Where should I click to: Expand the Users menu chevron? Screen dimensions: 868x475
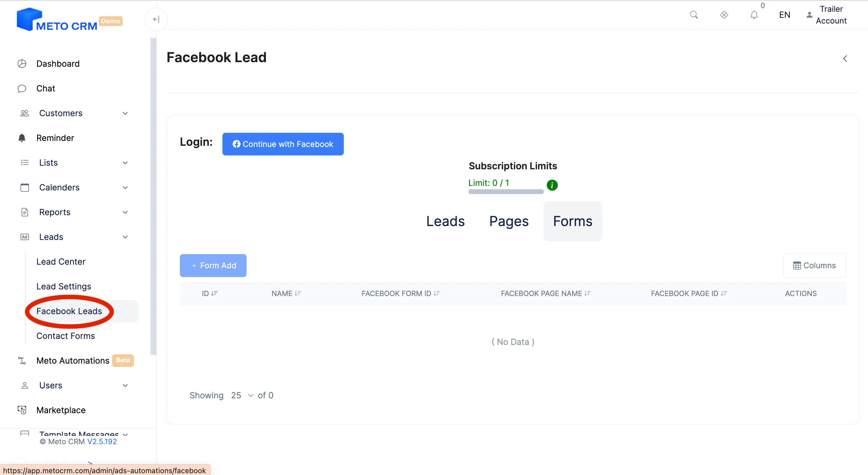click(x=125, y=386)
